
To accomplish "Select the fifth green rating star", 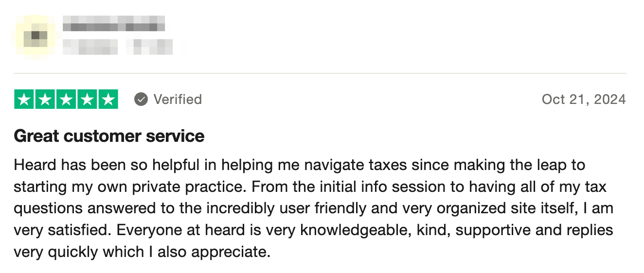I will [108, 99].
